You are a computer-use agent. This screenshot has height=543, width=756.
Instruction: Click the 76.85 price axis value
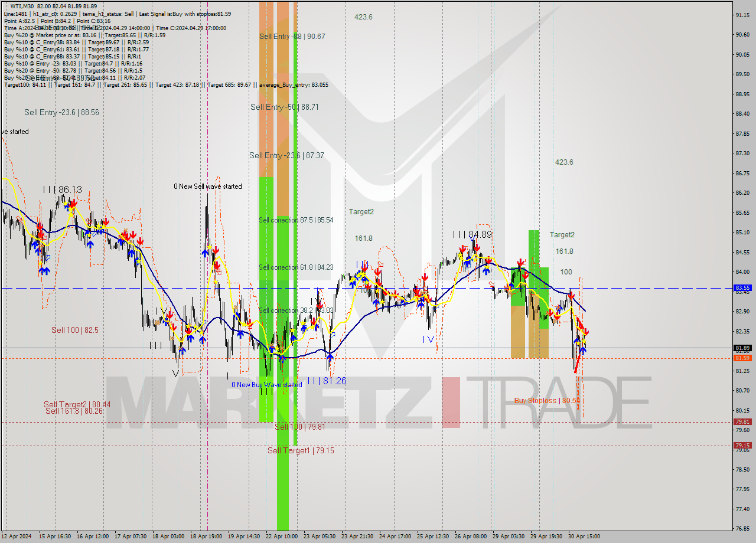pyautogui.click(x=742, y=529)
